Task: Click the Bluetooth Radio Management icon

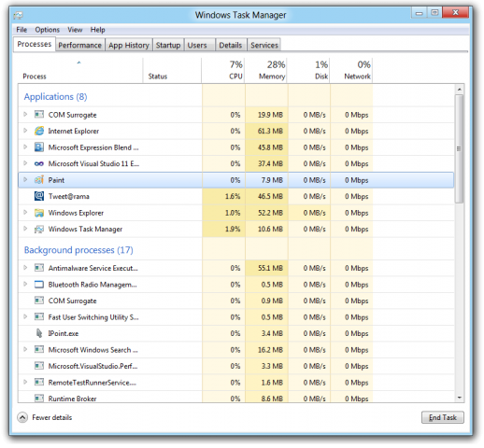Action: (x=39, y=285)
